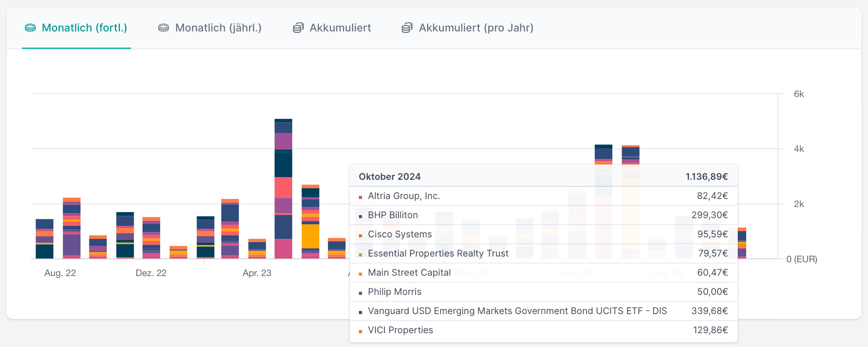Click coin stack icon of Akkumuliert (pro Jahr)
The width and height of the screenshot is (868, 347).
407,28
